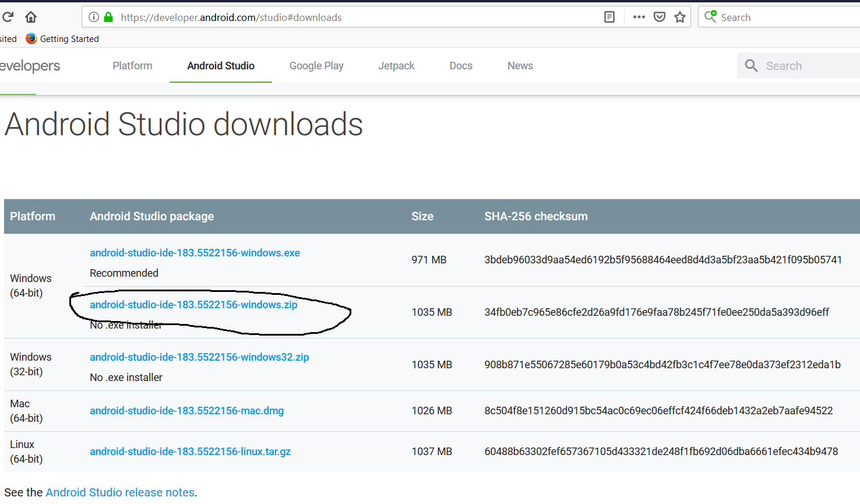
Task: Go to the browser home page icon
Action: point(31,17)
